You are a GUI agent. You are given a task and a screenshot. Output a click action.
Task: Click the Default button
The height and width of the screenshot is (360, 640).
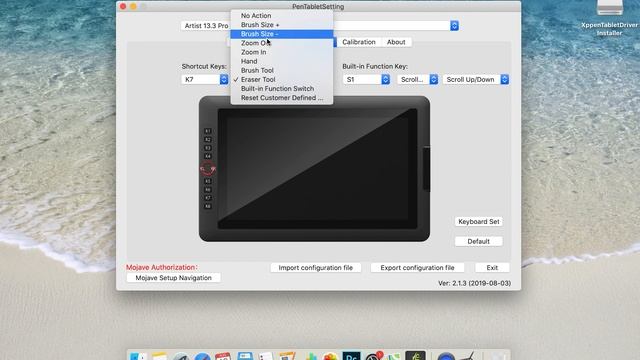click(x=478, y=241)
